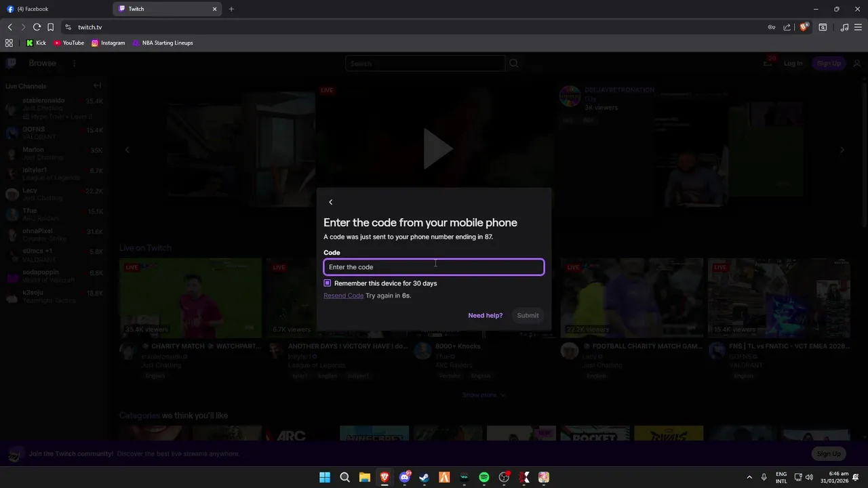The width and height of the screenshot is (868, 488).
Task: Click the Enter the code input field
Action: tap(434, 267)
